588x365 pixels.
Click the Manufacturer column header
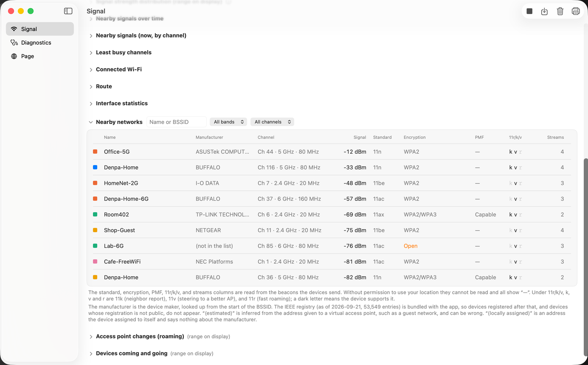(x=209, y=138)
